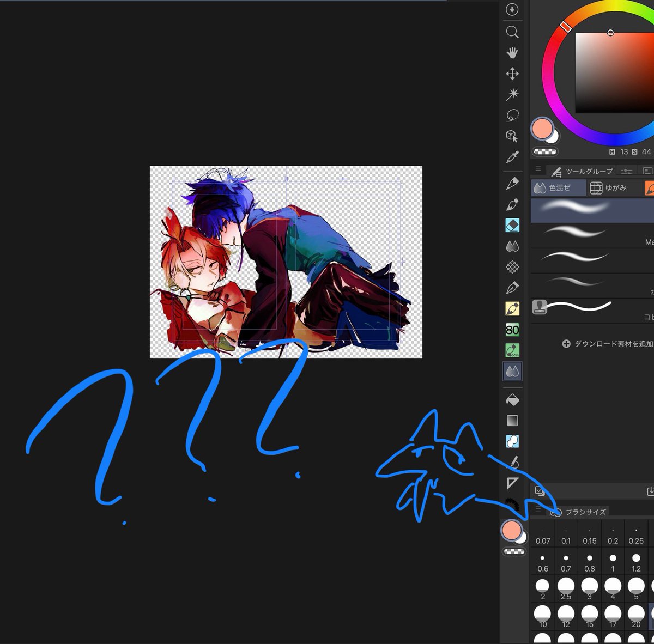The image size is (654, 644).
Task: Select the upper Blend droplets tool
Action: tap(512, 246)
